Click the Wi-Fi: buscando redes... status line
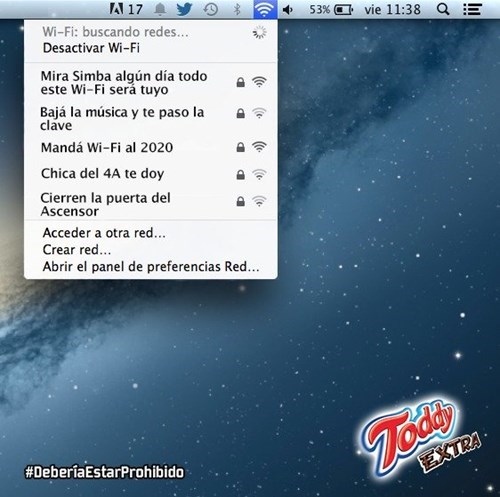The width and height of the screenshot is (500, 497). (115, 32)
